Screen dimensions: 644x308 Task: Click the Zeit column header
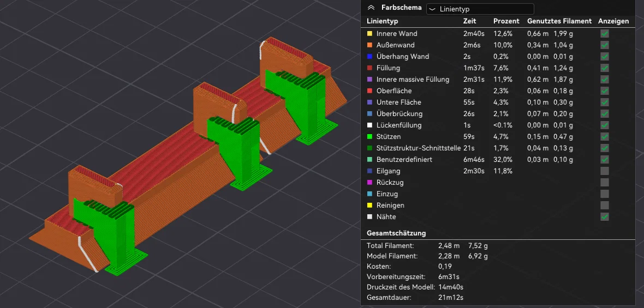(469, 21)
